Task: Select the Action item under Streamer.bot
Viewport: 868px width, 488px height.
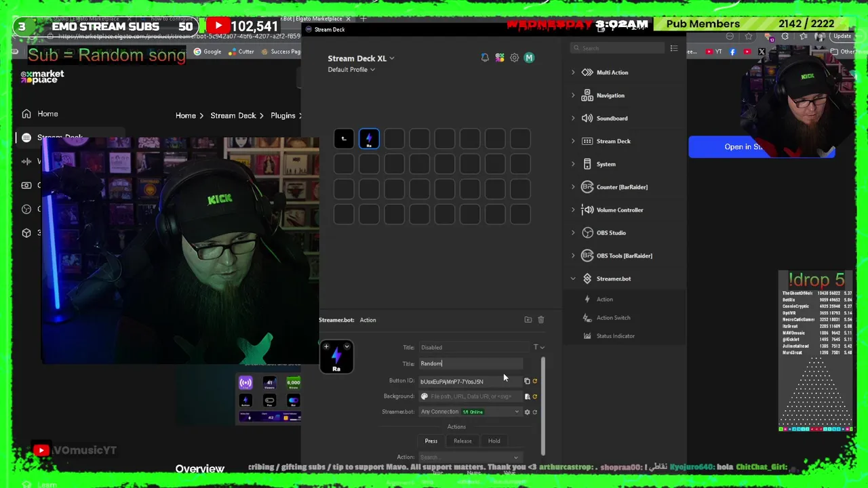Action: [604, 300]
